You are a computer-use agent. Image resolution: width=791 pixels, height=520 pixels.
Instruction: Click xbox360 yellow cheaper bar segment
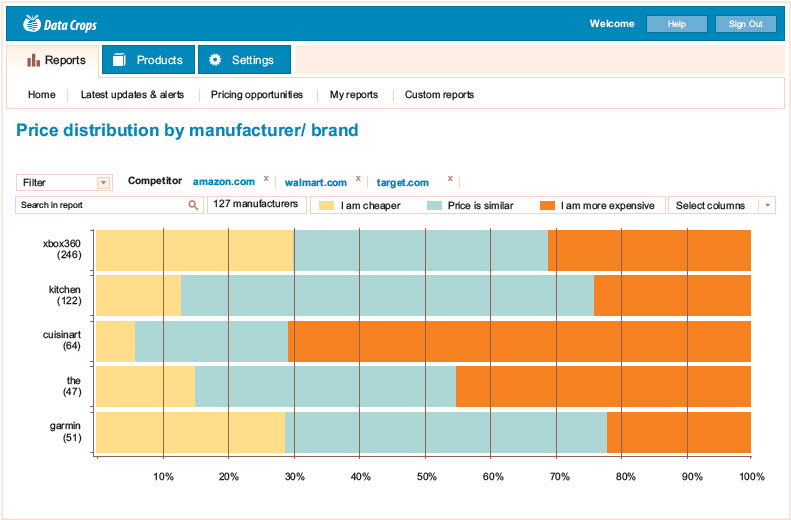pos(195,250)
